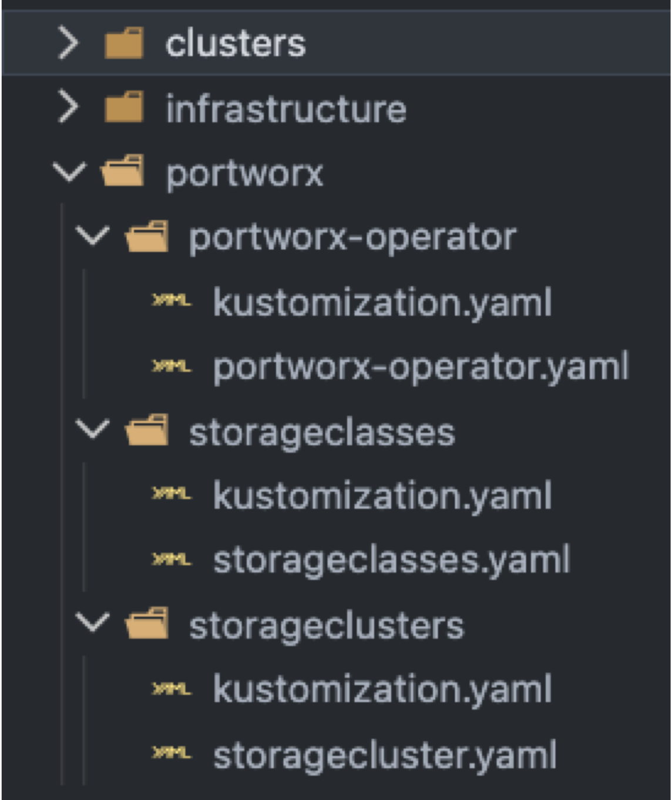
Task: Click the XML icon beside storagecluster.yaml
Action: [x=171, y=755]
